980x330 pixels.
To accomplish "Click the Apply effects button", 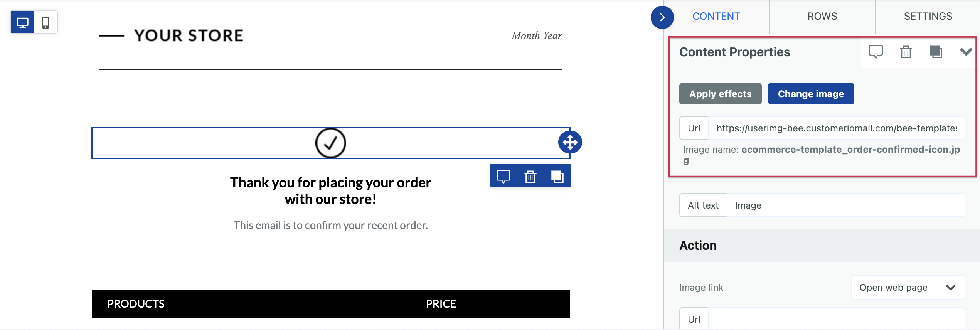I will [720, 94].
